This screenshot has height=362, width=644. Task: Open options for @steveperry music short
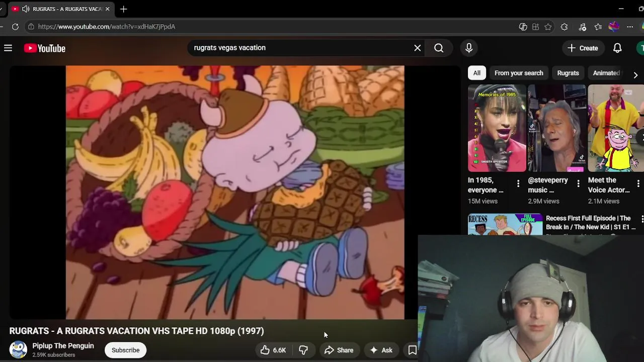[578, 184]
